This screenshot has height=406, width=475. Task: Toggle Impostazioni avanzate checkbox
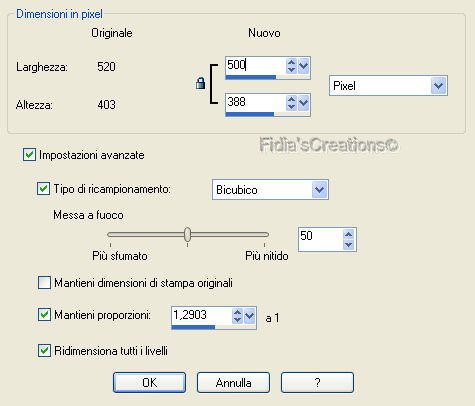point(29,155)
